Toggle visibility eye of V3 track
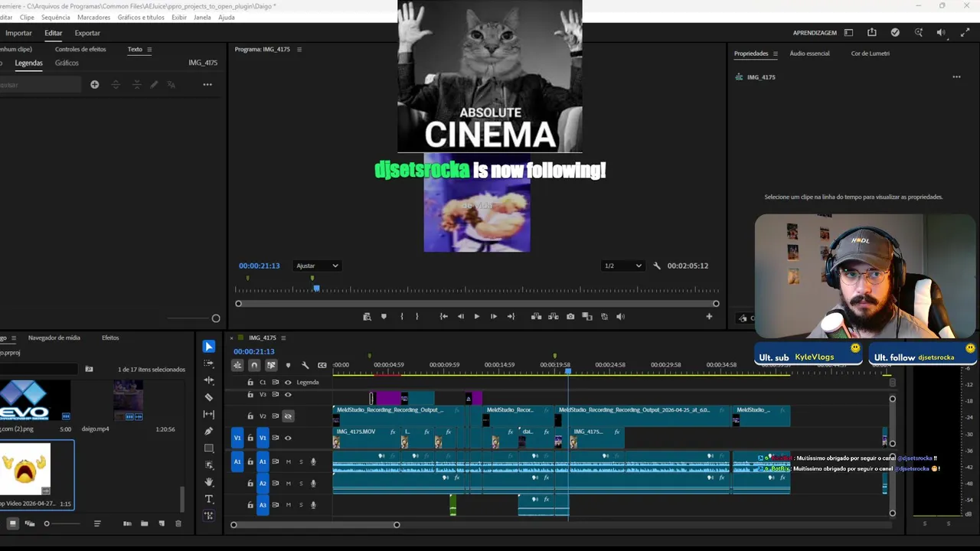The width and height of the screenshot is (980, 551). point(288,395)
